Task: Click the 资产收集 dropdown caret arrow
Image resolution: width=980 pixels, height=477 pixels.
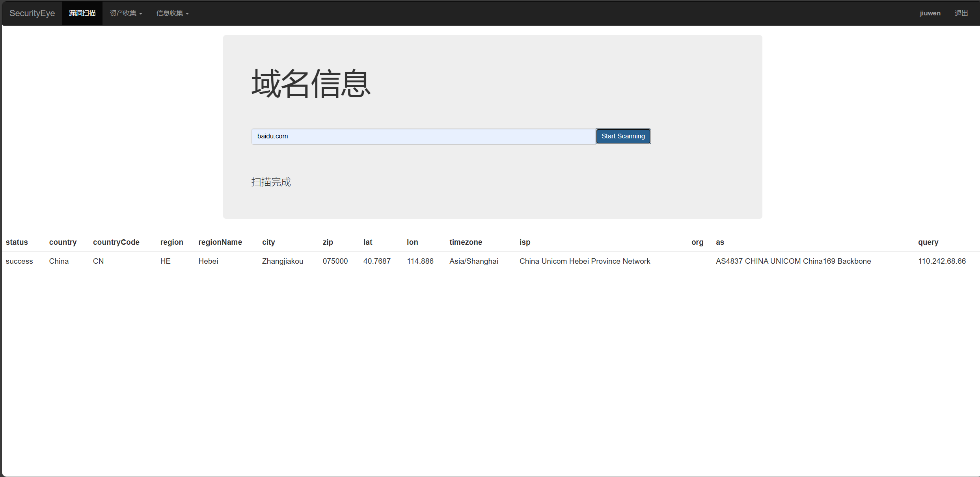Action: pyautogui.click(x=140, y=13)
